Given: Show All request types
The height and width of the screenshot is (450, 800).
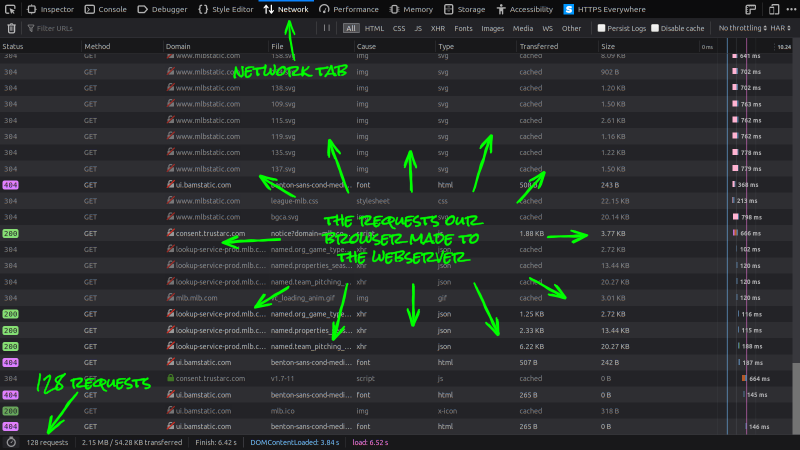Looking at the screenshot, I should [351, 29].
